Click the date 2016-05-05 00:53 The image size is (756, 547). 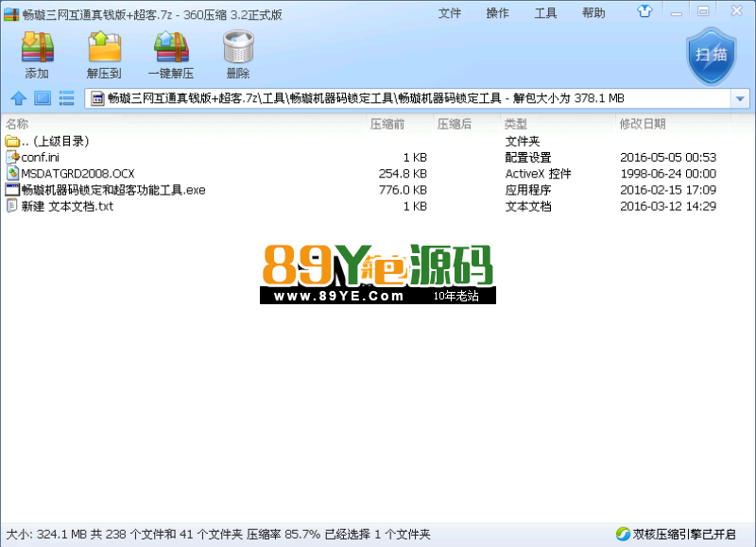click(x=668, y=157)
